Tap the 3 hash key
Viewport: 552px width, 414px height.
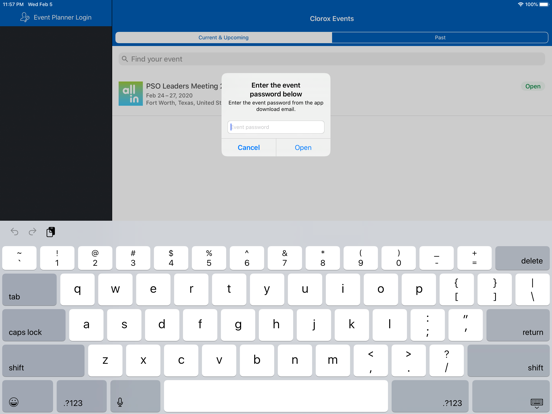click(x=133, y=258)
